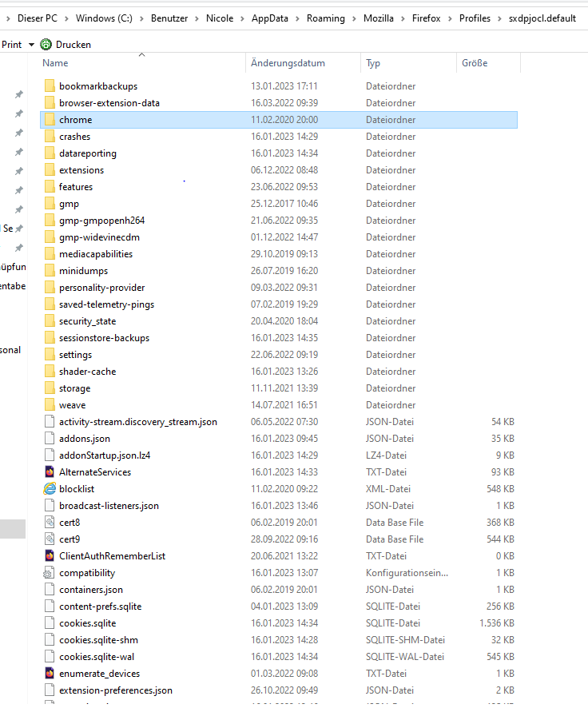Viewport: 588px width, 708px height.
Task: Navigate to Benutzer breadcrumb segment
Action: click(x=169, y=18)
